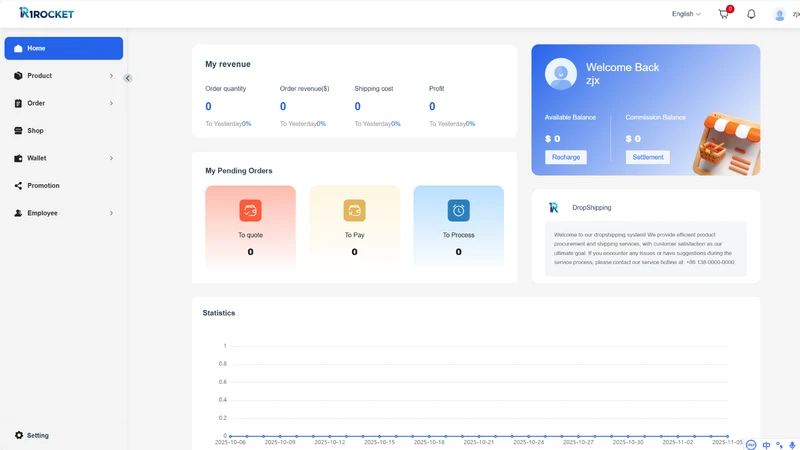The image size is (800, 450).
Task: Click the My Pending Orders heading
Action: point(239,171)
